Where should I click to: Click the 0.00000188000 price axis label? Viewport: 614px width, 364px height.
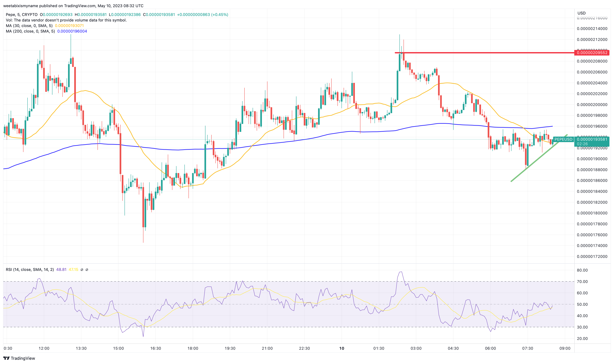(592, 170)
